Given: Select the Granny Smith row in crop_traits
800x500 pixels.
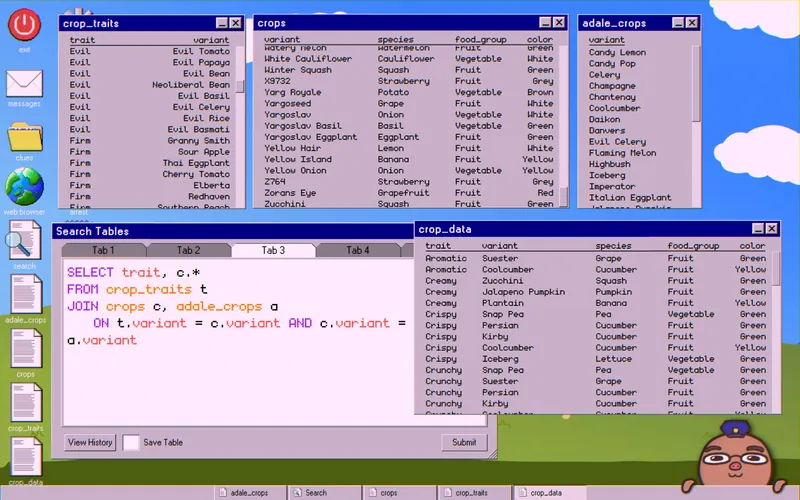Looking at the screenshot, I should point(150,140).
